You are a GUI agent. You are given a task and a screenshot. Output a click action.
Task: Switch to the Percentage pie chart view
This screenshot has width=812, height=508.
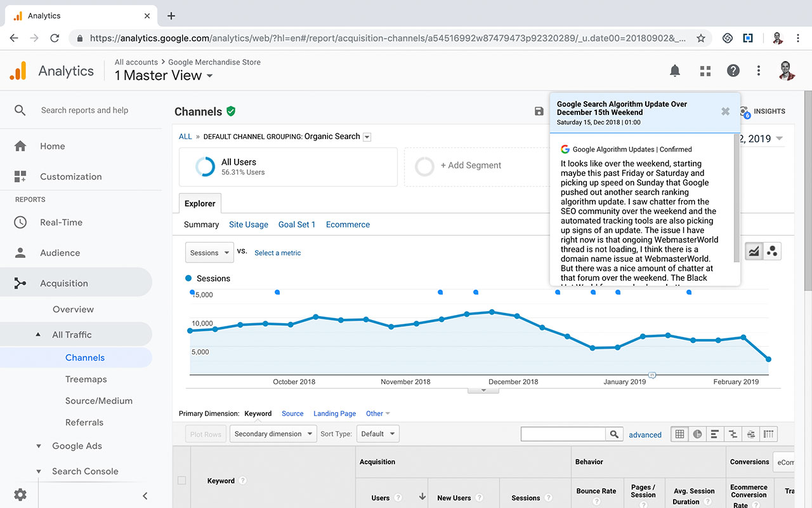[x=697, y=434]
